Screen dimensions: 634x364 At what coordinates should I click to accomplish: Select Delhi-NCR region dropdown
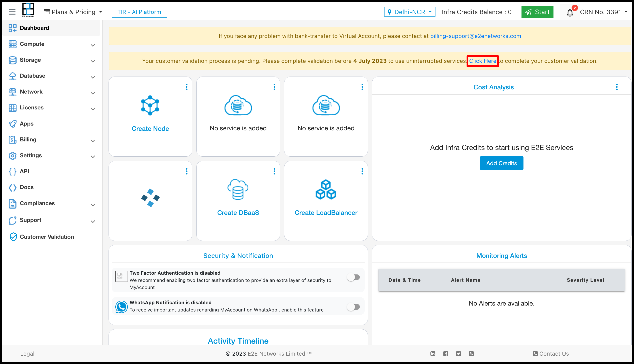409,12
